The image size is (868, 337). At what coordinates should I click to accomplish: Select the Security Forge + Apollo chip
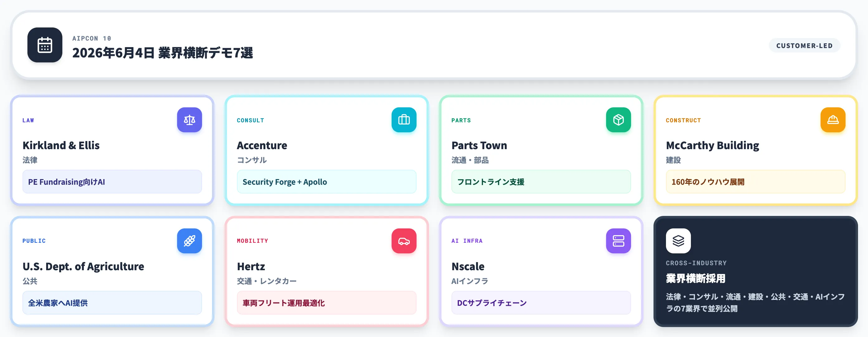click(x=326, y=182)
